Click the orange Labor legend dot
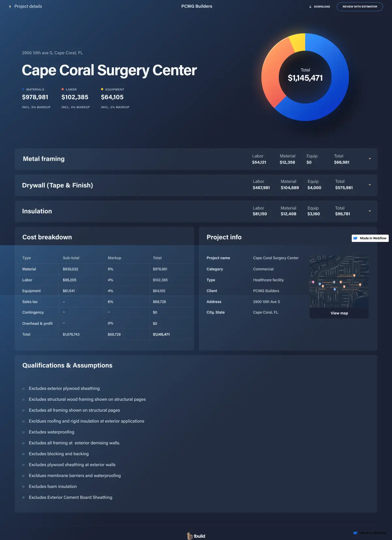This screenshot has height=540, width=392. click(x=63, y=89)
